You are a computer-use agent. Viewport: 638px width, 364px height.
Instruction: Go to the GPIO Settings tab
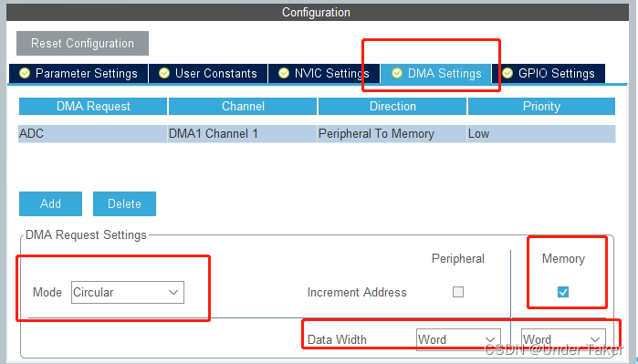[549, 73]
